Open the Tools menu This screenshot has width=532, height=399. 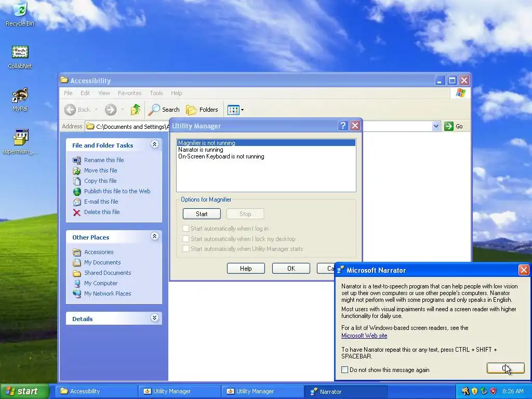pos(156,93)
